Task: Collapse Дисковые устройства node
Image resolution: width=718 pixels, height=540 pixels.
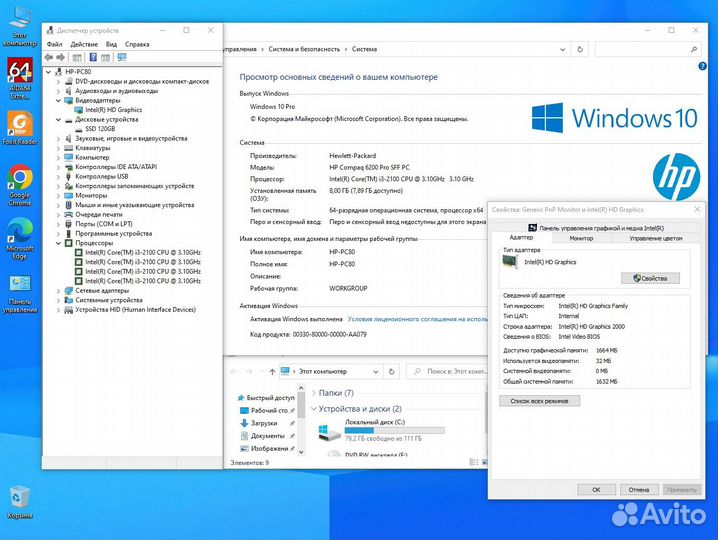Action: pyautogui.click(x=58, y=120)
